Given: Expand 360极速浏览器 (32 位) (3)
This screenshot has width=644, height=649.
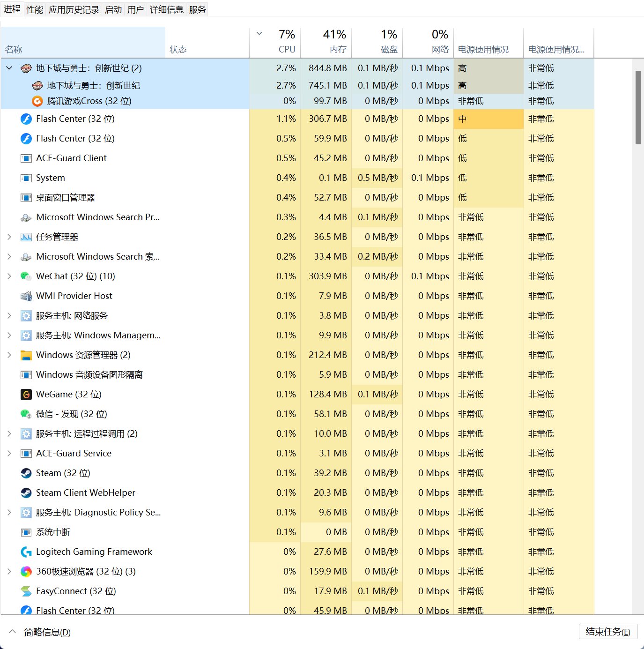Looking at the screenshot, I should coord(9,572).
